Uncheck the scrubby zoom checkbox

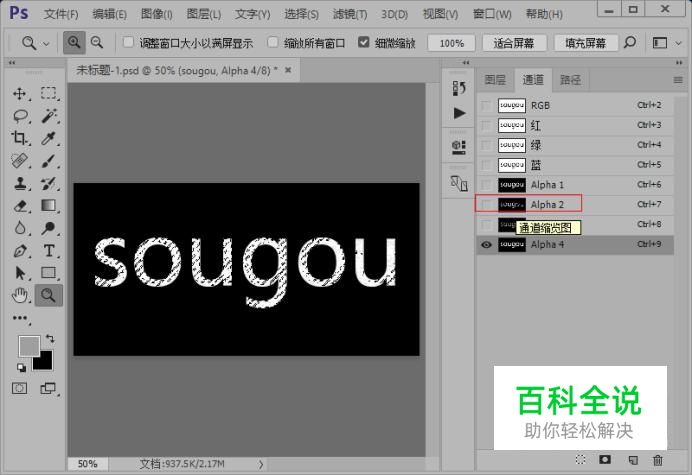(x=364, y=42)
